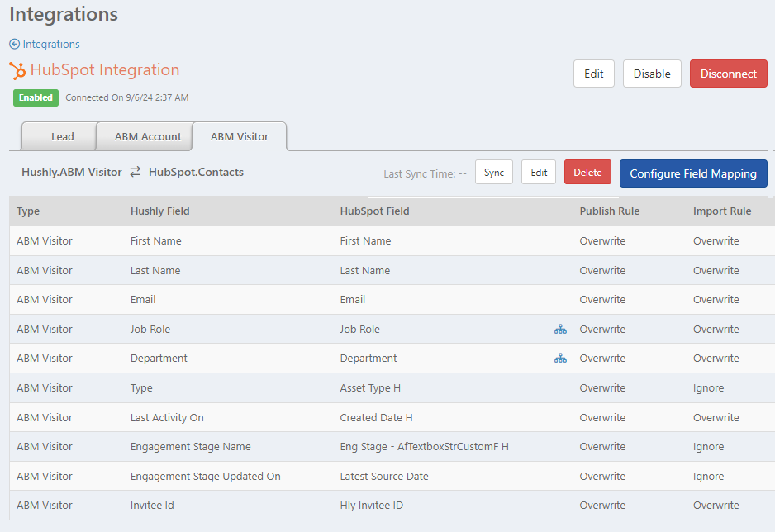This screenshot has width=775, height=532.
Task: Click the HubSpot sprocket logo icon
Action: pyautogui.click(x=17, y=71)
